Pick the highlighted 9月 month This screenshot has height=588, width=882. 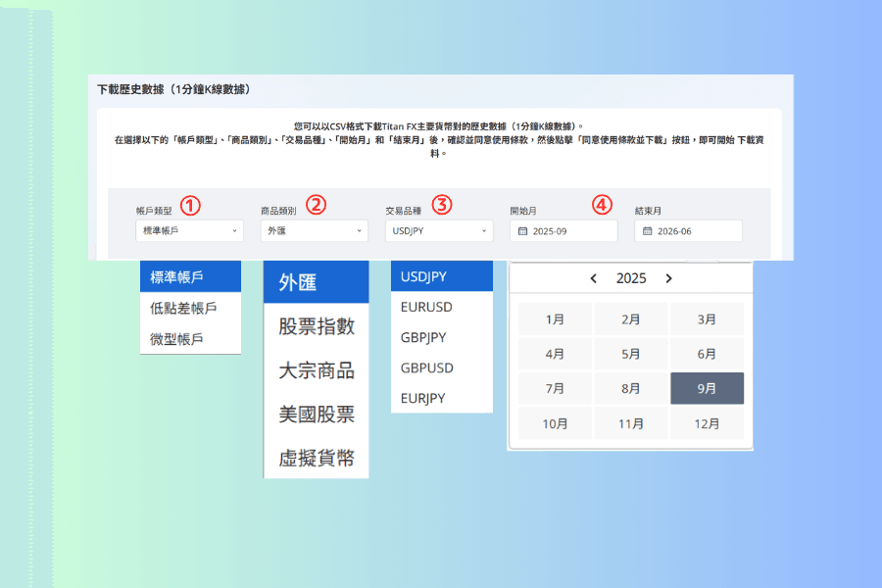pyautogui.click(x=707, y=388)
